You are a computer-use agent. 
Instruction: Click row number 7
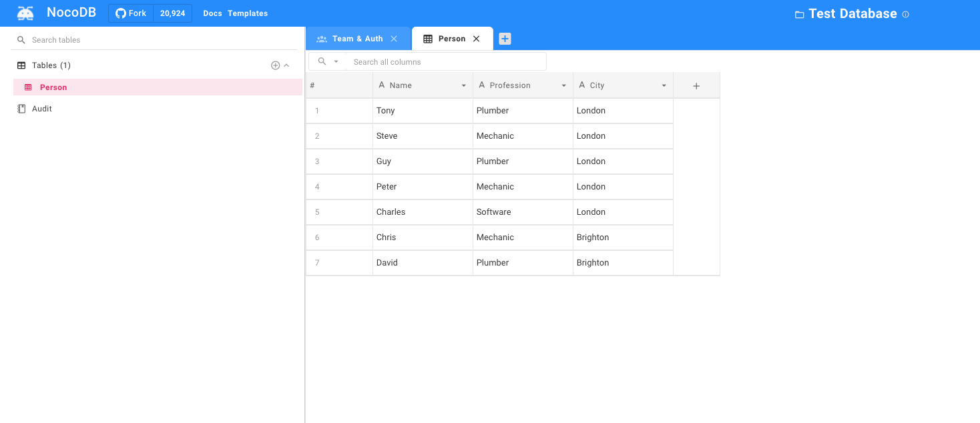point(317,263)
